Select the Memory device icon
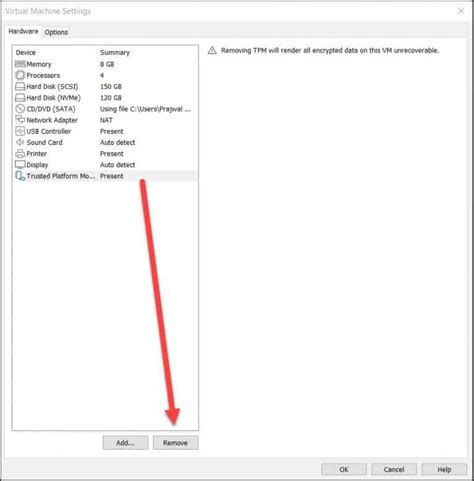 pyautogui.click(x=20, y=64)
